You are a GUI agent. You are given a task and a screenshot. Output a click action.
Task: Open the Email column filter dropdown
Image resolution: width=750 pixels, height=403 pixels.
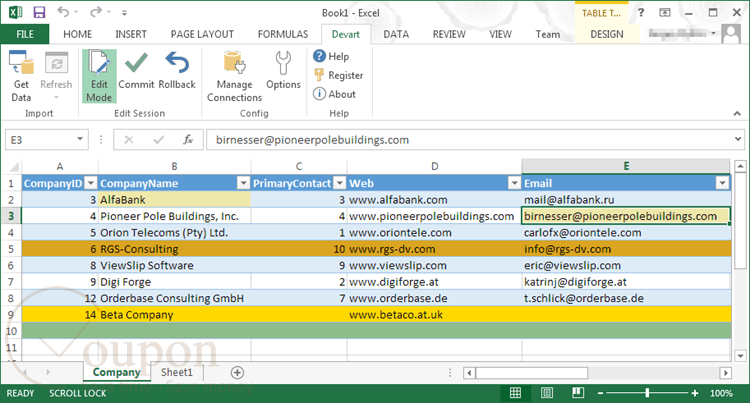click(x=722, y=183)
